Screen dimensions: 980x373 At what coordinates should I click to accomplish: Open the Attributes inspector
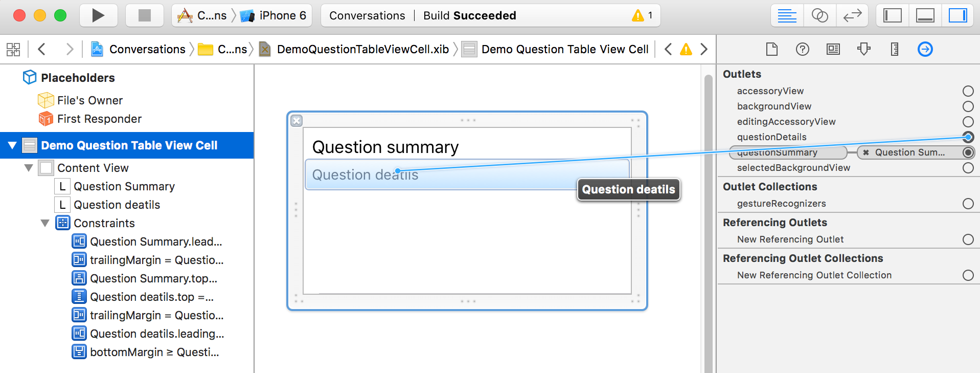pyautogui.click(x=864, y=49)
